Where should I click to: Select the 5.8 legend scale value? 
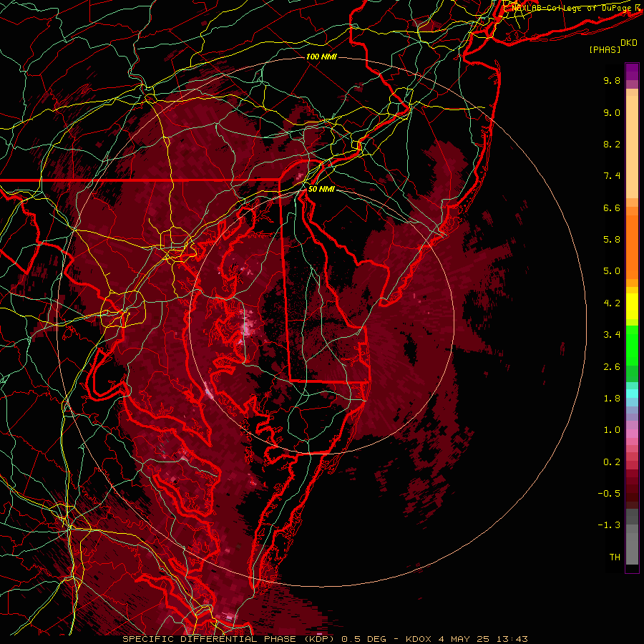tap(612, 240)
